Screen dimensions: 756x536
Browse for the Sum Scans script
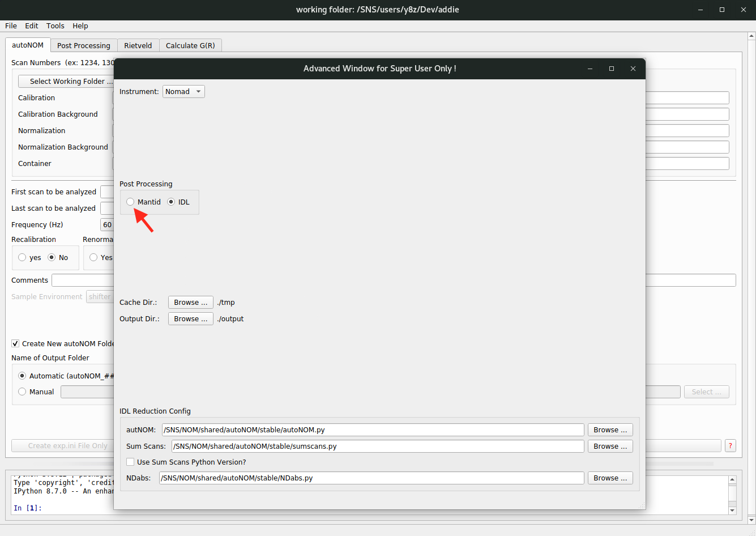click(x=610, y=446)
